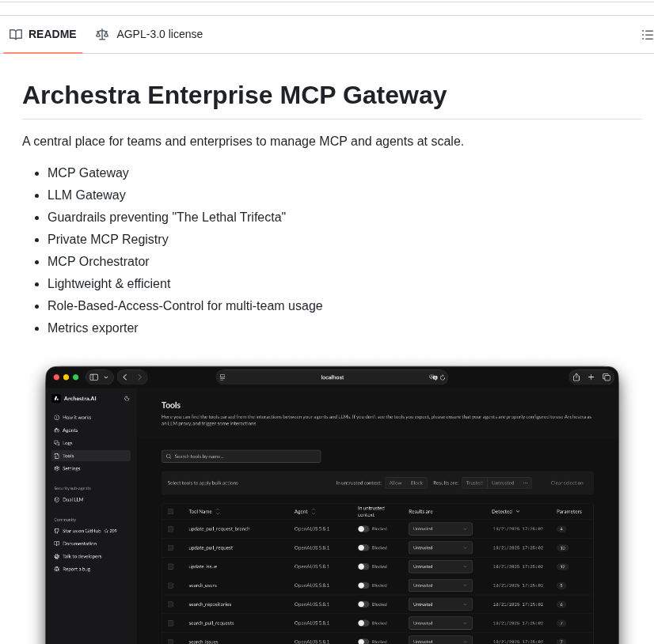
Task: Toggle the theme with the moon icon
Action: pyautogui.click(x=127, y=398)
